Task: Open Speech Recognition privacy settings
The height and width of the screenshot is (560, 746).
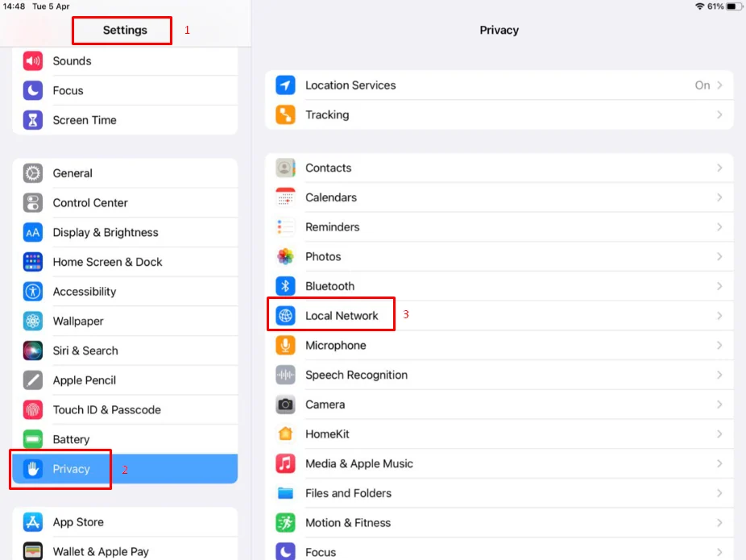Action: 499,375
